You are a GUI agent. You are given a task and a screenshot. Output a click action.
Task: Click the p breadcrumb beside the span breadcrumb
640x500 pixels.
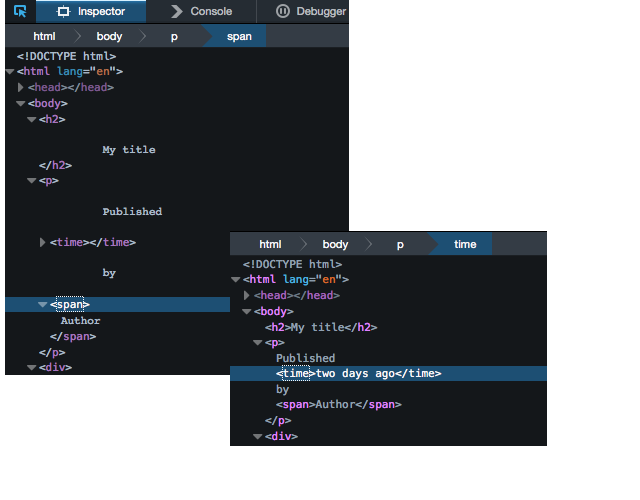174,36
